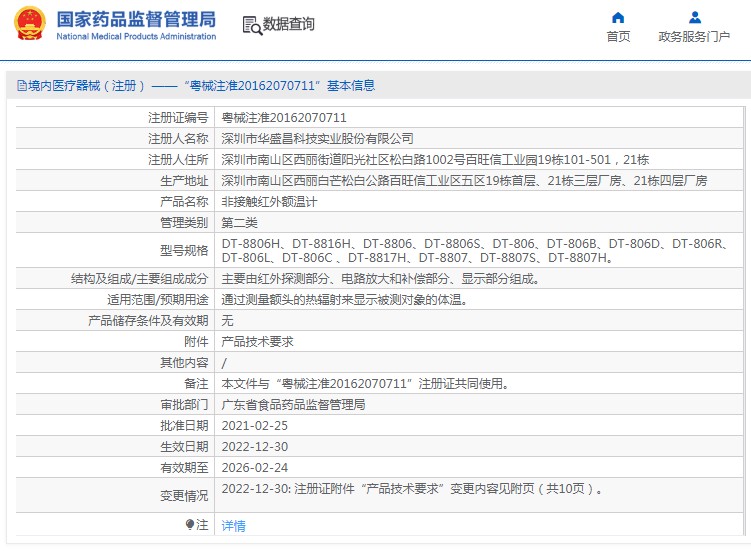Click approval date 2021-02-25
751x551 pixels.
pyautogui.click(x=254, y=426)
